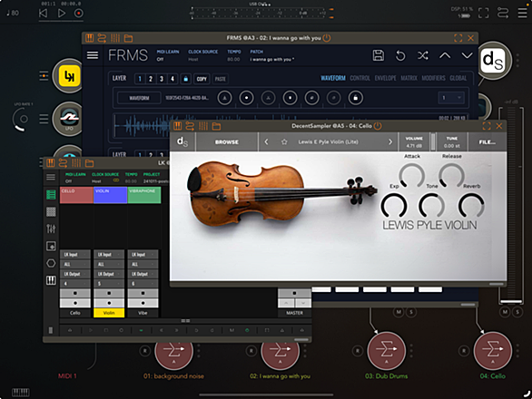Open presets folder icon in DecentSampler titlebar
Screen dimensions: 532x399
216,126
